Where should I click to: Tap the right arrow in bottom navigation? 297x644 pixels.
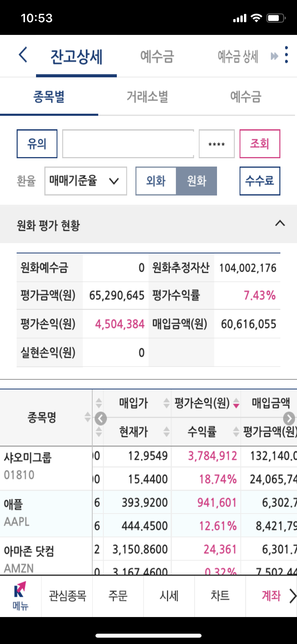(x=292, y=596)
